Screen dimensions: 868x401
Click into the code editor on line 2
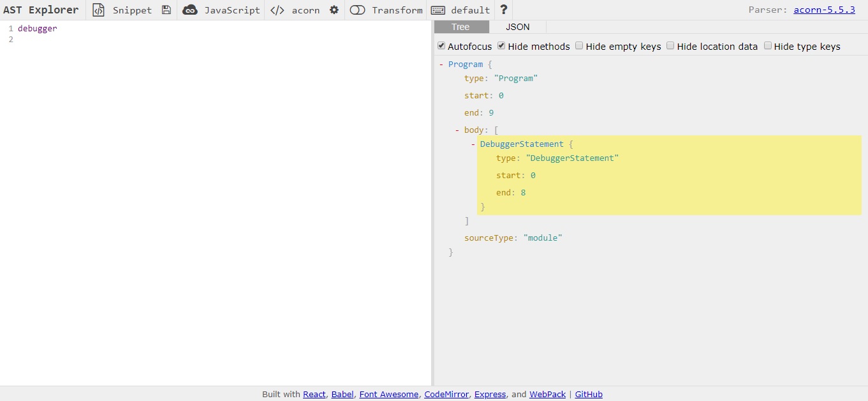[x=191, y=40]
